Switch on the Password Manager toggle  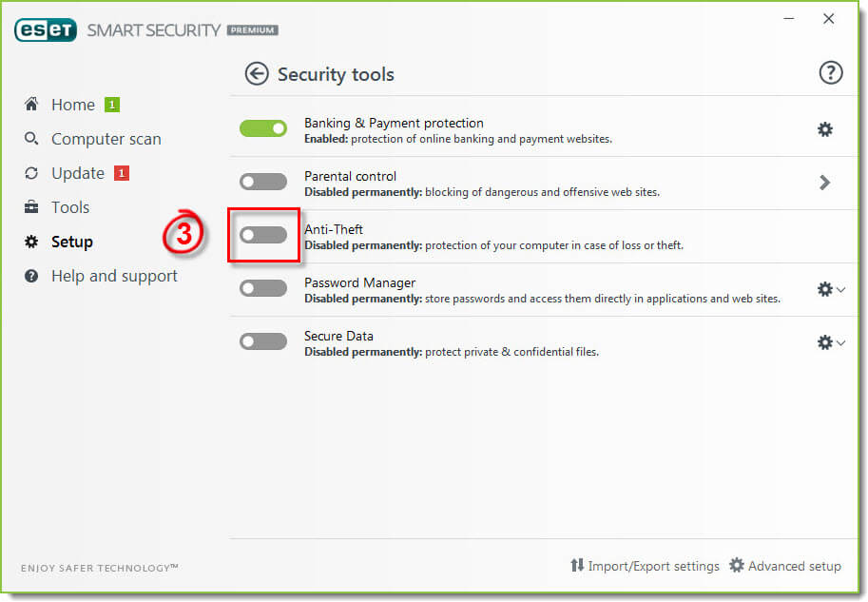pyautogui.click(x=263, y=288)
